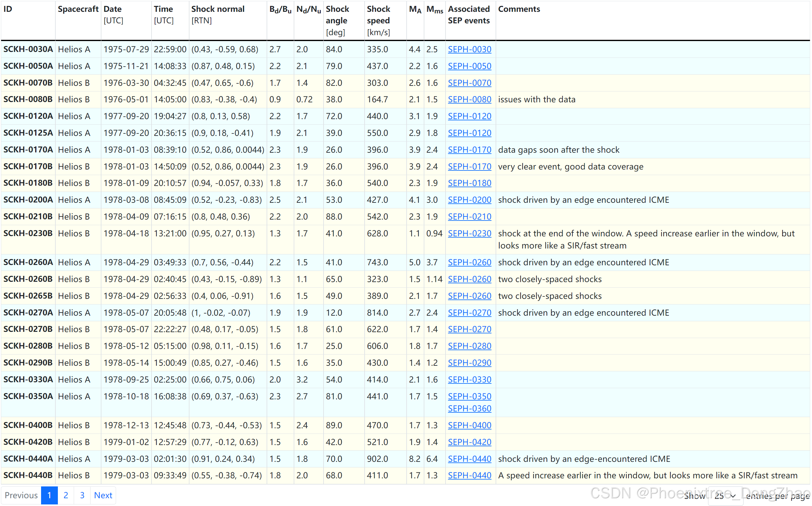Open the SEPH-0360 link in SCKH-0350A row
812x506 pixels.
469,408
